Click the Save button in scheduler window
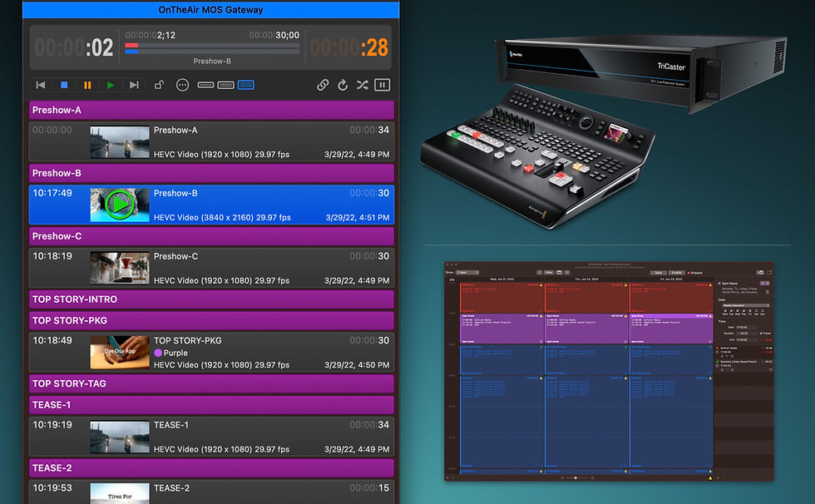The height and width of the screenshot is (504, 815). pyautogui.click(x=658, y=272)
